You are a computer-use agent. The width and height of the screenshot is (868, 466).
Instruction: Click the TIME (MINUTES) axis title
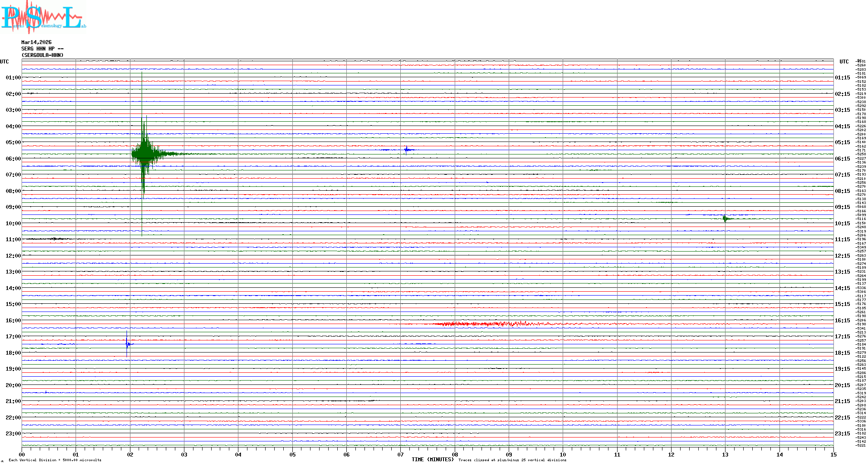pos(432,460)
